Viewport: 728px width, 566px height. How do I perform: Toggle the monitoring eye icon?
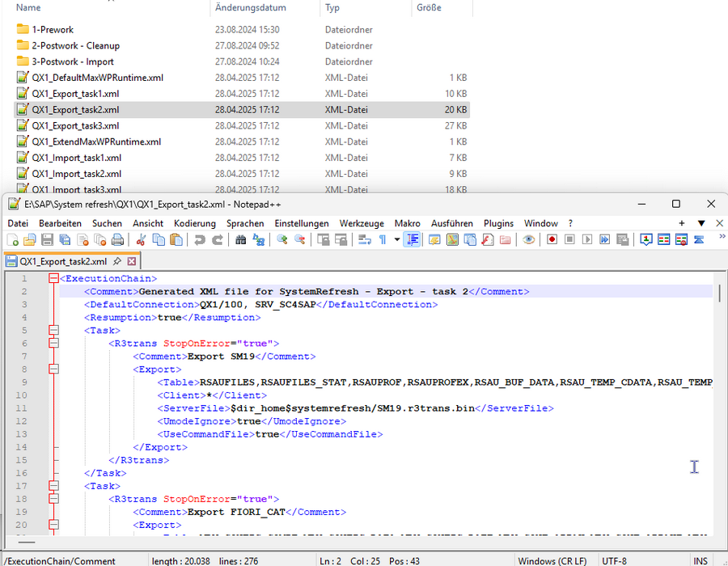pyautogui.click(x=528, y=240)
